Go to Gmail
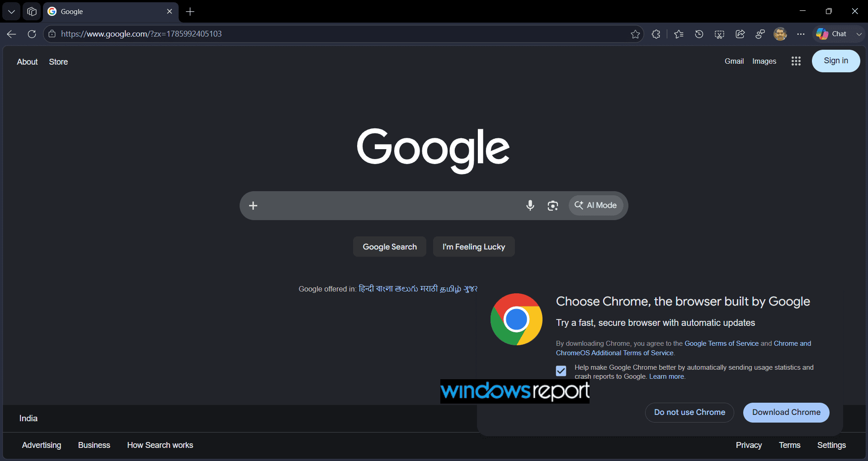This screenshot has width=868, height=461. (734, 61)
